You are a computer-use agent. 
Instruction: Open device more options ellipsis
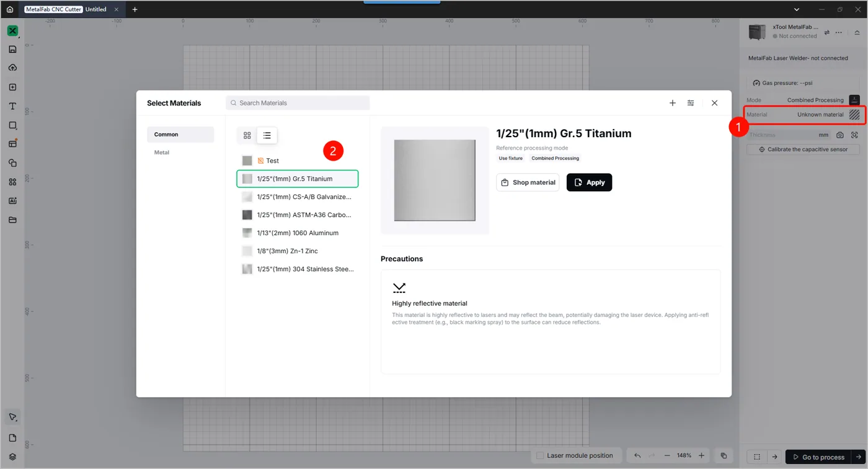pos(839,32)
